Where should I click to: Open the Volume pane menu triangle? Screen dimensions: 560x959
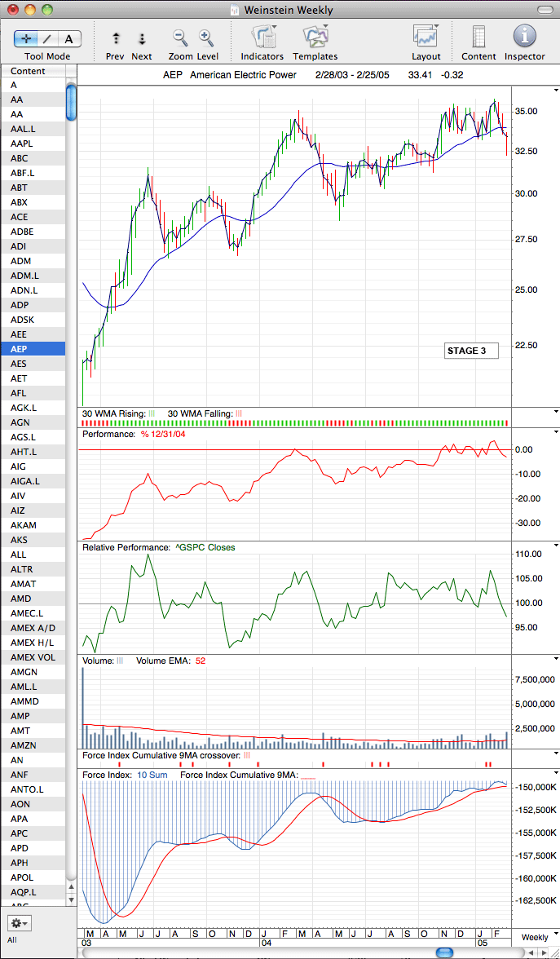(556, 659)
